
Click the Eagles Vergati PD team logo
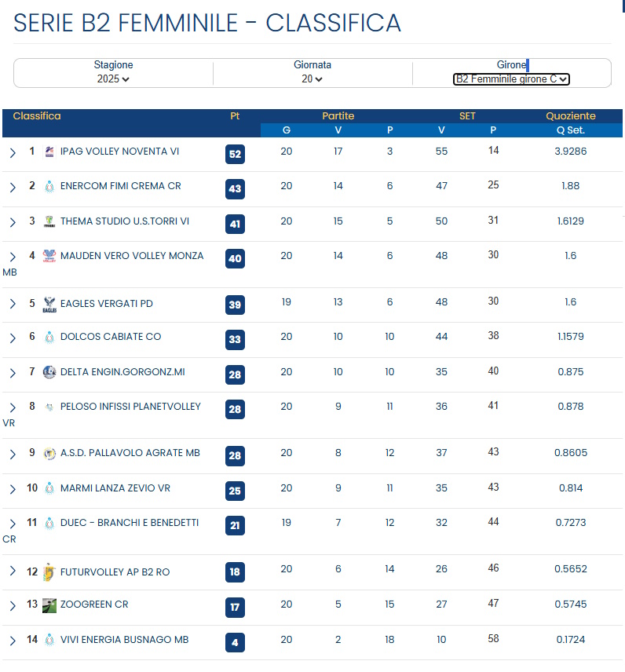[49, 303]
